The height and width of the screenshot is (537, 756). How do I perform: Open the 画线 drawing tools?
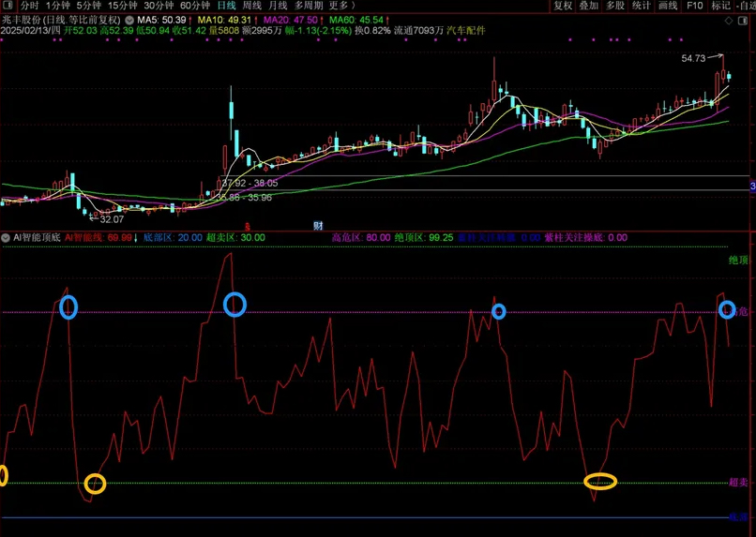[x=668, y=6]
